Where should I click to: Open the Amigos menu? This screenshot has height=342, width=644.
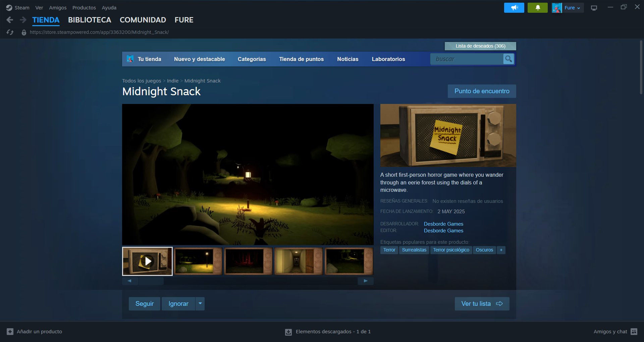[x=58, y=8]
